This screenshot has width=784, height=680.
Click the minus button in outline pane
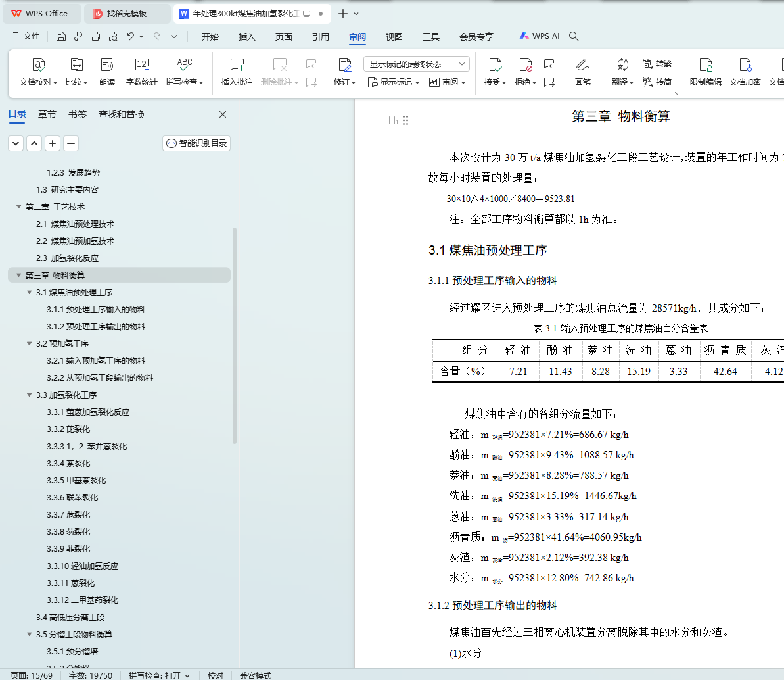point(71,143)
